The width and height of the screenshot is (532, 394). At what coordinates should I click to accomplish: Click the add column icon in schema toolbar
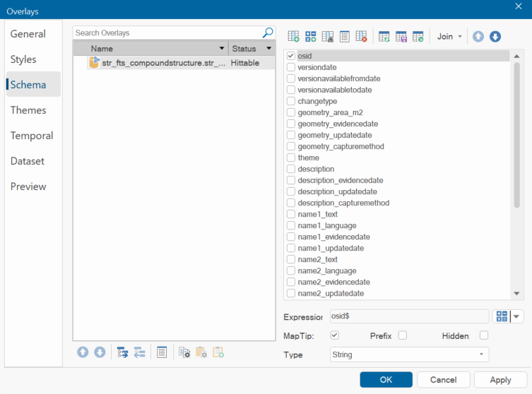click(x=293, y=36)
